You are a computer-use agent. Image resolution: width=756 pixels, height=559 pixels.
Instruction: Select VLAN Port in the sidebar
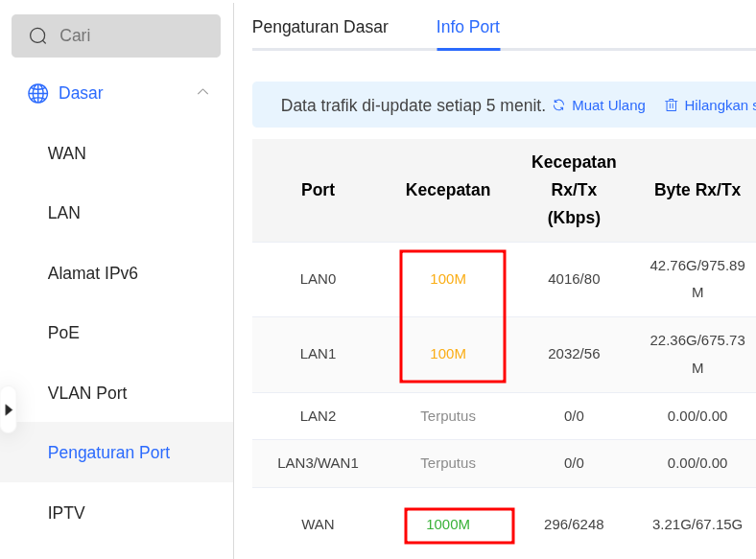(x=87, y=393)
